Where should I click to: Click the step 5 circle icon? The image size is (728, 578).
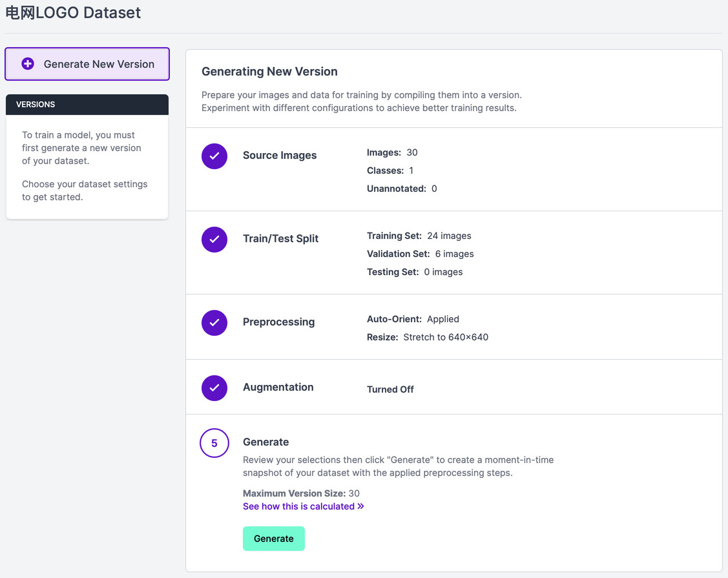[x=214, y=443]
